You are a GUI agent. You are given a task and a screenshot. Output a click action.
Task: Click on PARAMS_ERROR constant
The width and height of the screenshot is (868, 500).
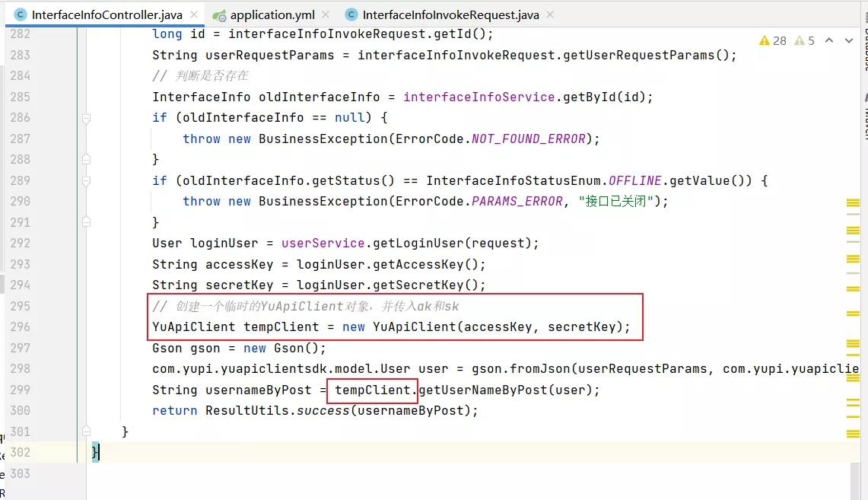(517, 201)
